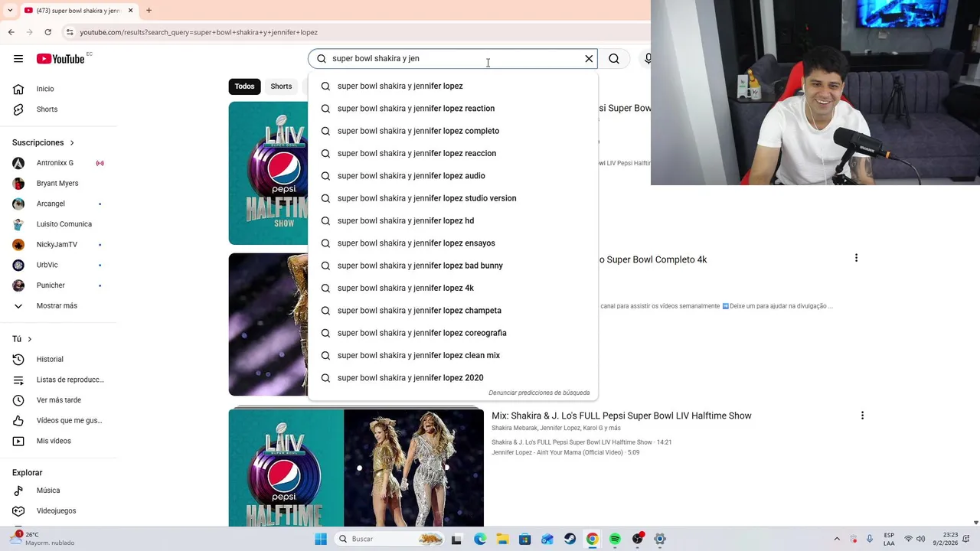The image size is (980, 551).
Task: Expand the Tú section chevron
Action: [30, 339]
